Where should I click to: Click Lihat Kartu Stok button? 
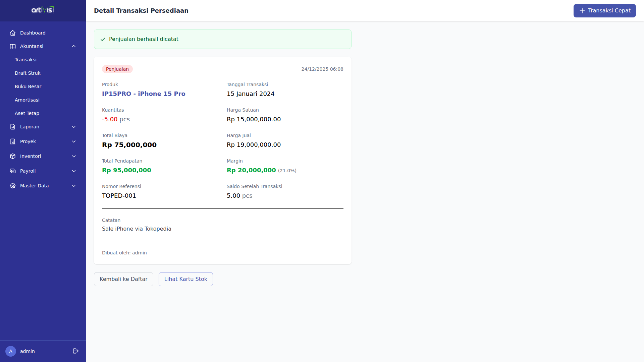[185, 279]
